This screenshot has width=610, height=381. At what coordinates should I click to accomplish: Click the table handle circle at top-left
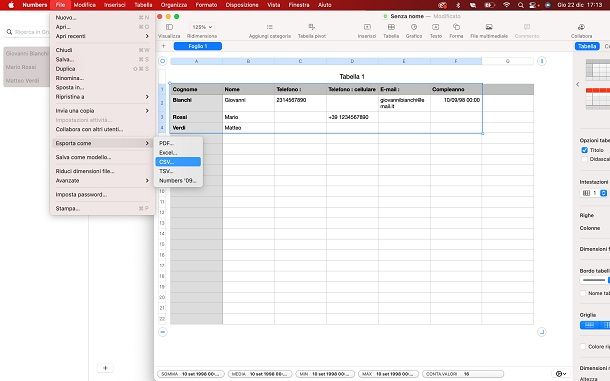[163, 61]
